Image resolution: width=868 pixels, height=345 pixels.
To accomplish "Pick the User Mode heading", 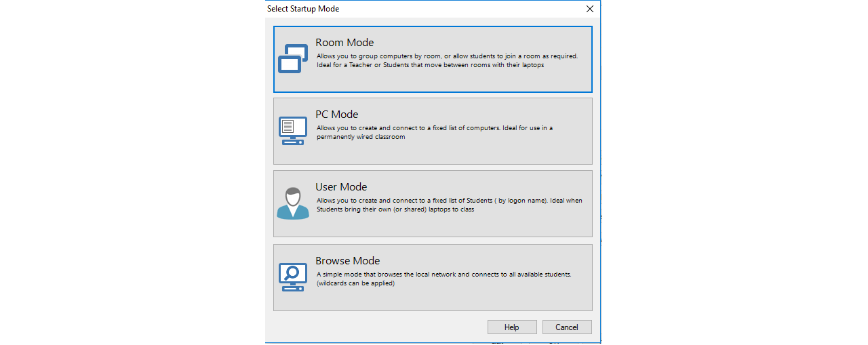I will pos(341,187).
